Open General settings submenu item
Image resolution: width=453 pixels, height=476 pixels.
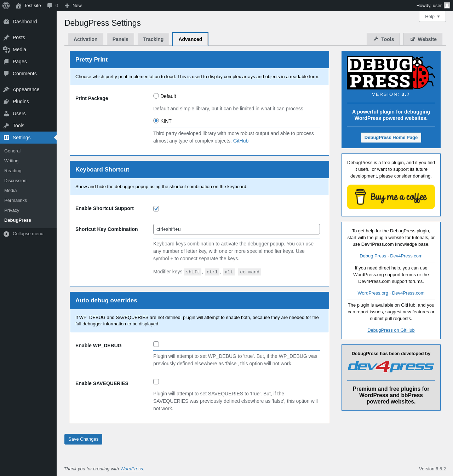point(12,151)
